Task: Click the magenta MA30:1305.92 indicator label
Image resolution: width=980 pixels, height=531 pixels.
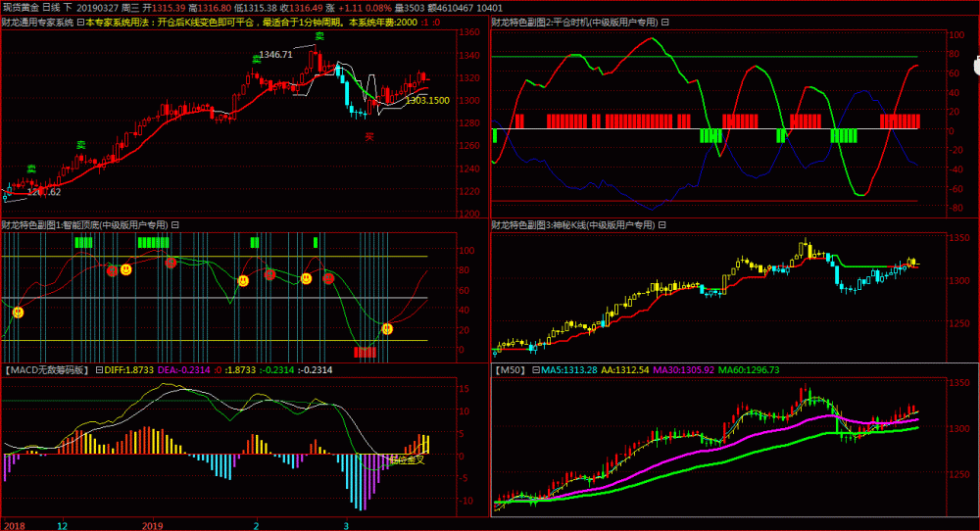Action: 683,369
